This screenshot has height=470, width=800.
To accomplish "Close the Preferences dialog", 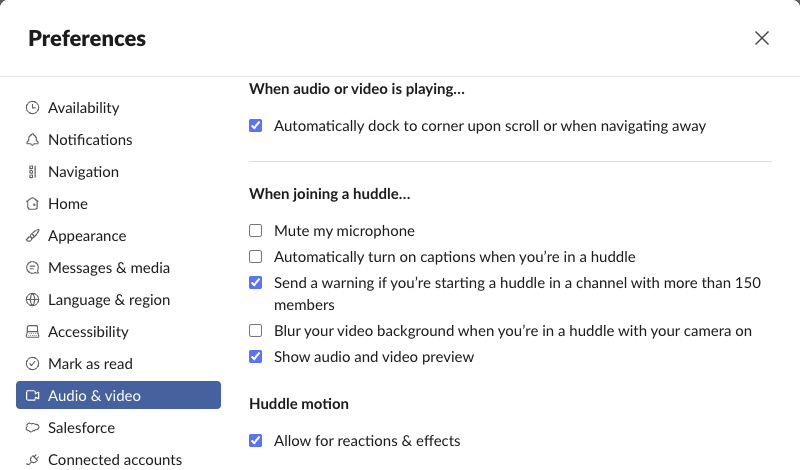I will [762, 38].
